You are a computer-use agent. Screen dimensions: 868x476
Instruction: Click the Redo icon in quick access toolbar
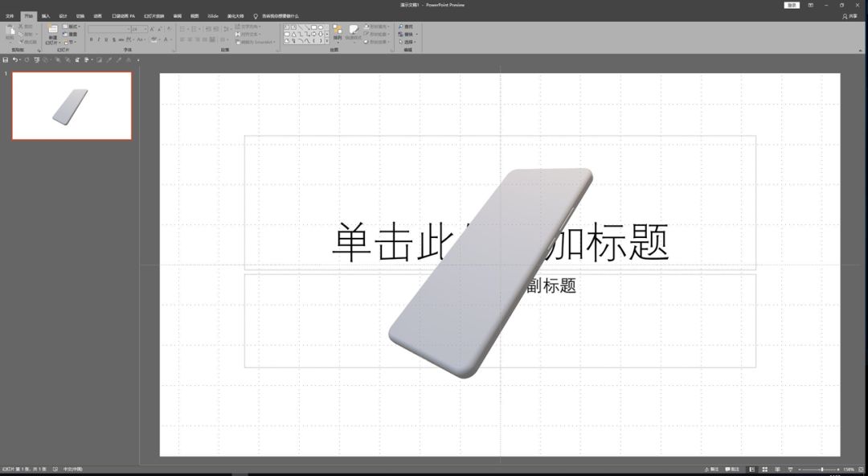point(27,59)
